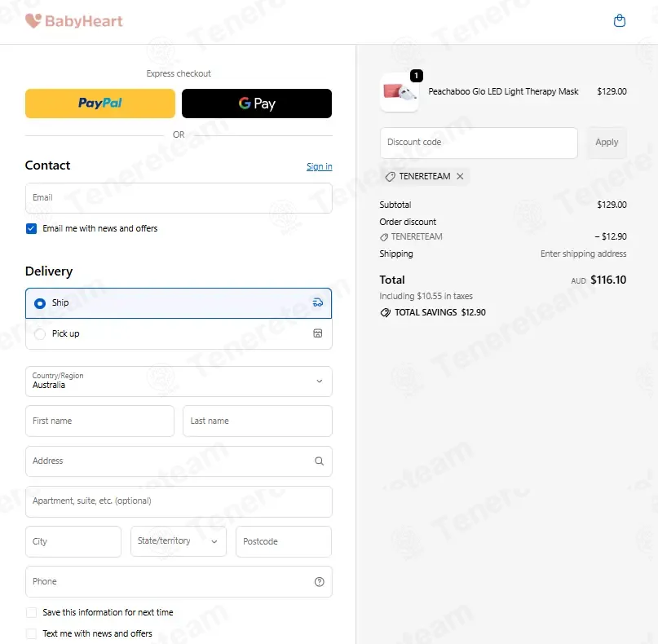The image size is (658, 644).
Task: Open the phone field help icon
Action: [x=319, y=581]
